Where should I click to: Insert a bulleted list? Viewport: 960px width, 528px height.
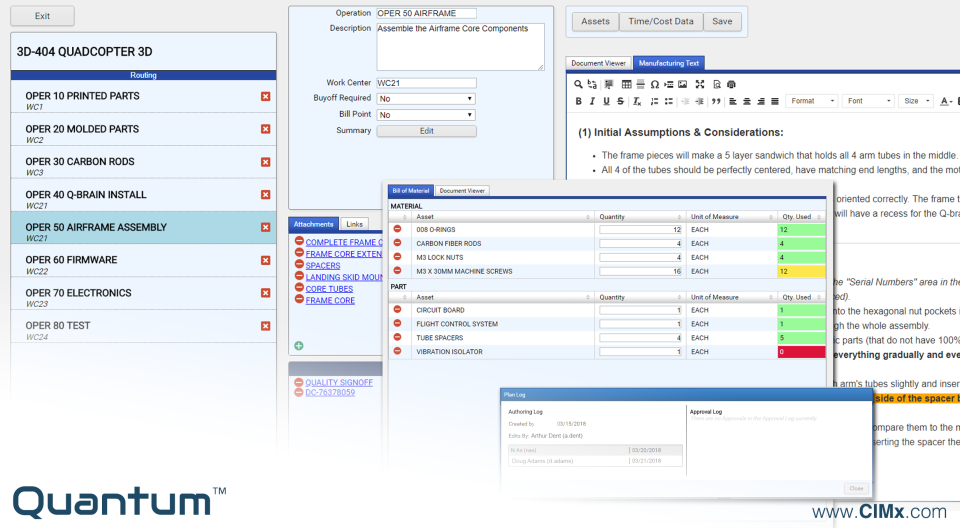click(669, 101)
